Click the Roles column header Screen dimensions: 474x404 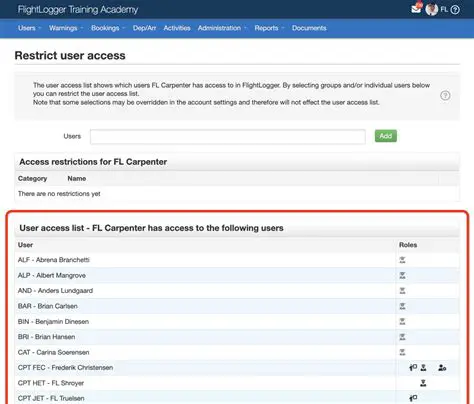click(408, 245)
